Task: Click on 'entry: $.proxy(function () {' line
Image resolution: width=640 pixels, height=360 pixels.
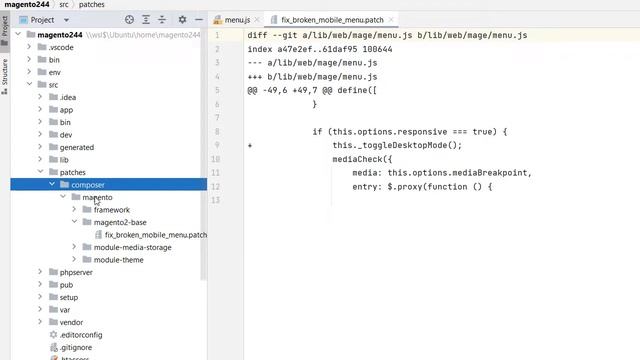Action: point(422,187)
